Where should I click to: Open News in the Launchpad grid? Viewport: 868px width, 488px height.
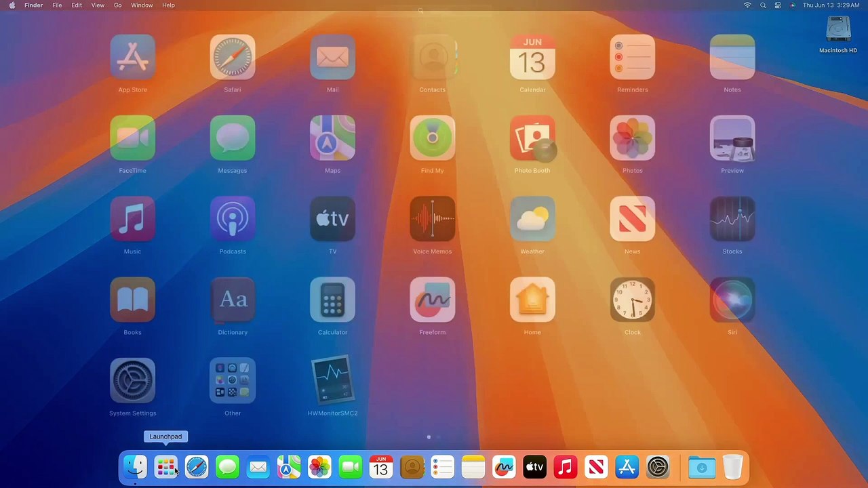point(632,219)
